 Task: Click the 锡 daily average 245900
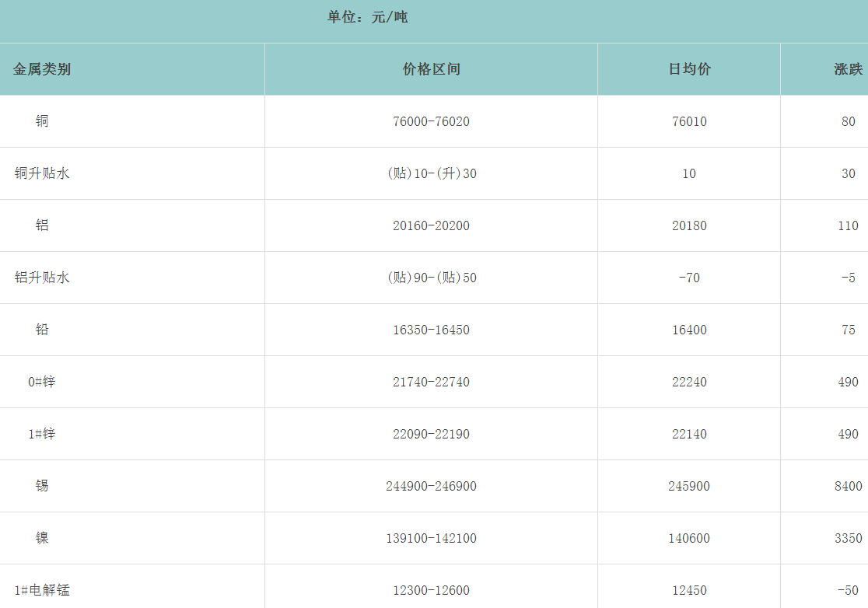coord(689,486)
